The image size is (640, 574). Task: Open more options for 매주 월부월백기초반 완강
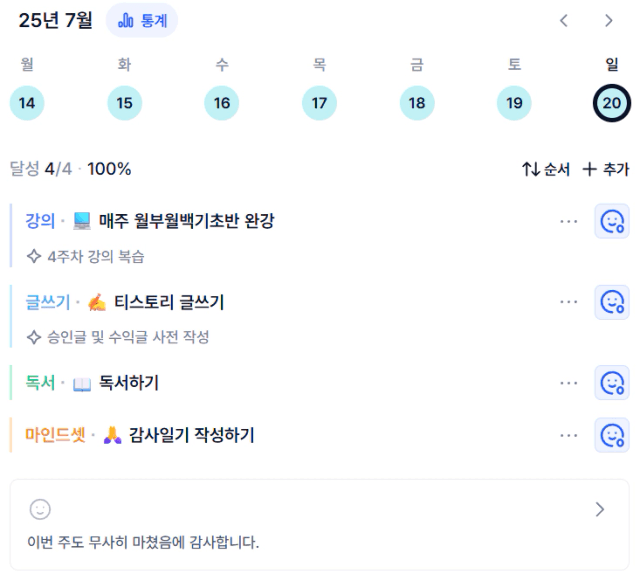[x=569, y=221]
